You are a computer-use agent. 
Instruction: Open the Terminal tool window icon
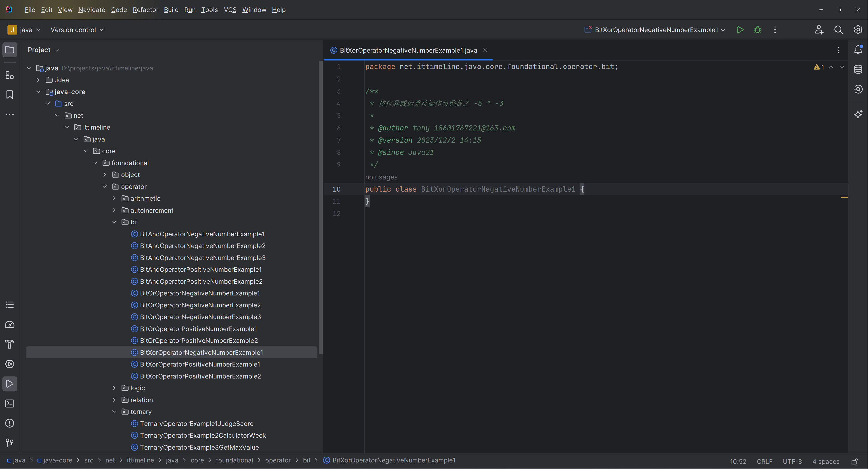click(10, 403)
